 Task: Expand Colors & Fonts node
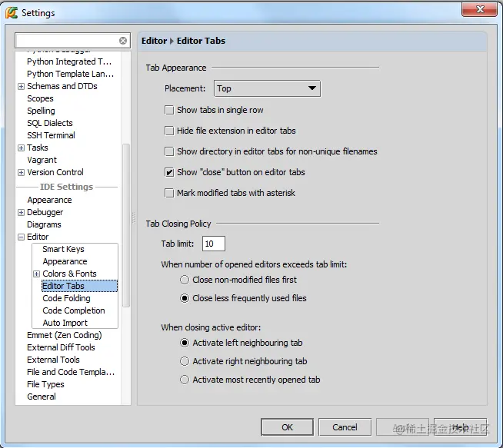[36, 274]
